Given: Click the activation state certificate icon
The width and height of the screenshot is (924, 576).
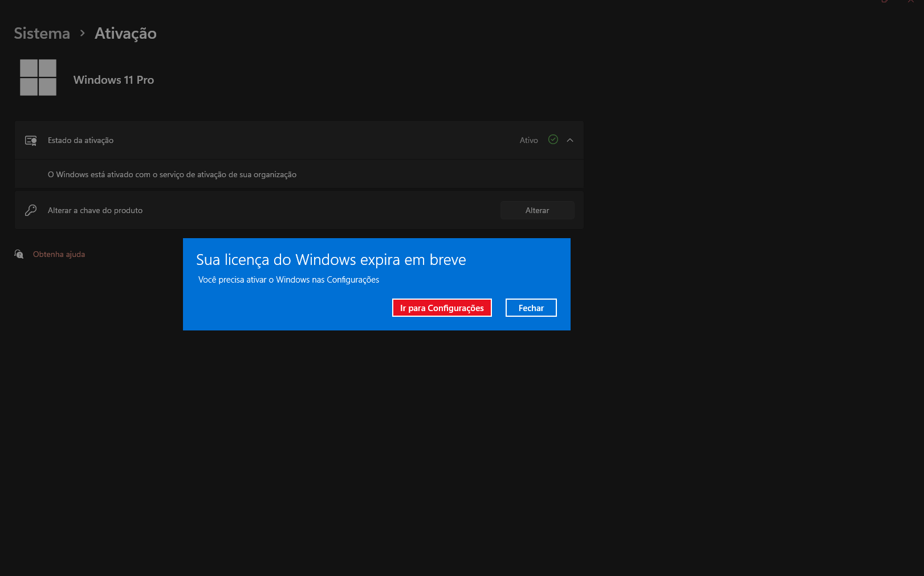Looking at the screenshot, I should point(31,140).
